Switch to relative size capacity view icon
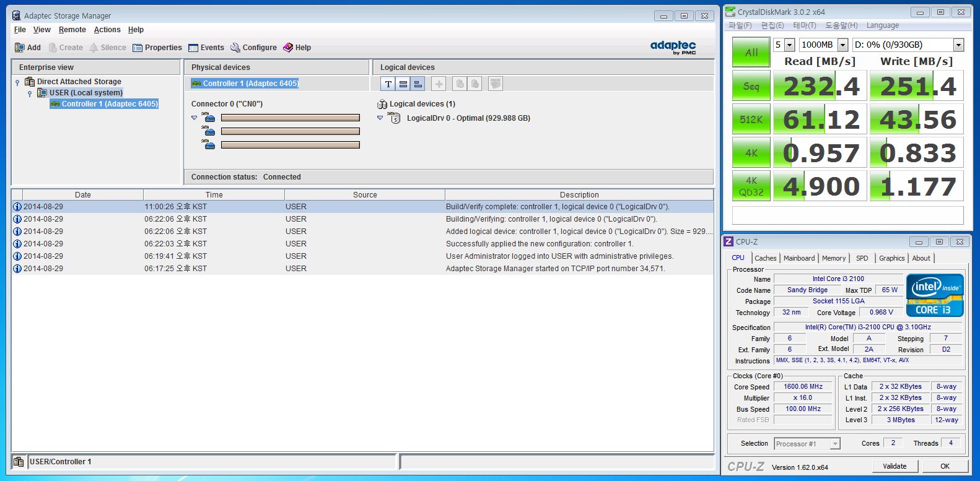Screen dimensions: 980x481 418,84
